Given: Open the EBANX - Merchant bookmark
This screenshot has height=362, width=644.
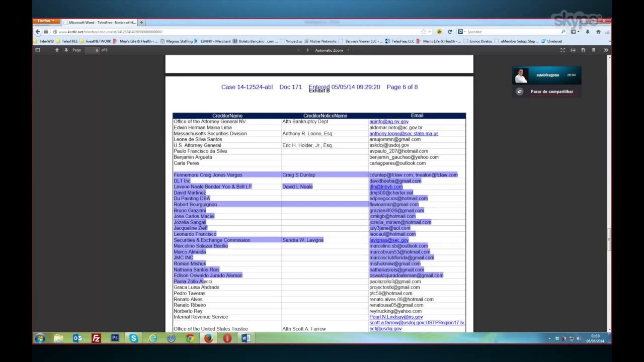Looking at the screenshot, I should pyautogui.click(x=213, y=41).
